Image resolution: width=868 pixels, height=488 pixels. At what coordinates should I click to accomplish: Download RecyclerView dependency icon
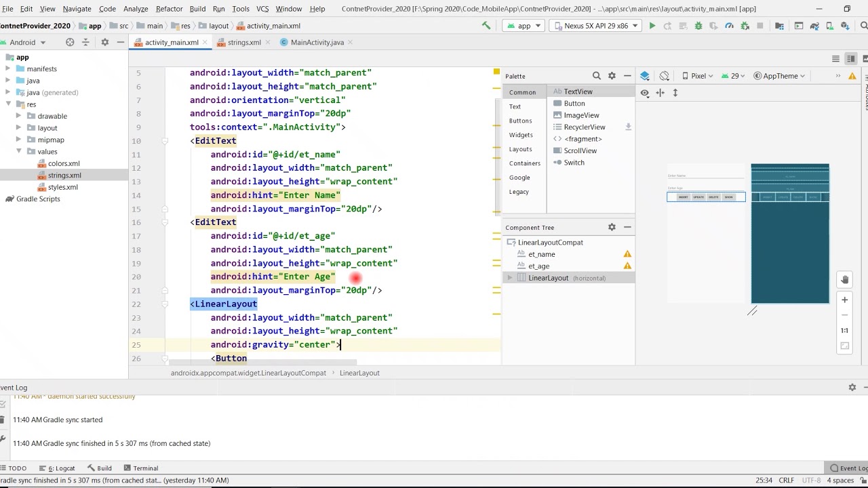[x=628, y=127]
